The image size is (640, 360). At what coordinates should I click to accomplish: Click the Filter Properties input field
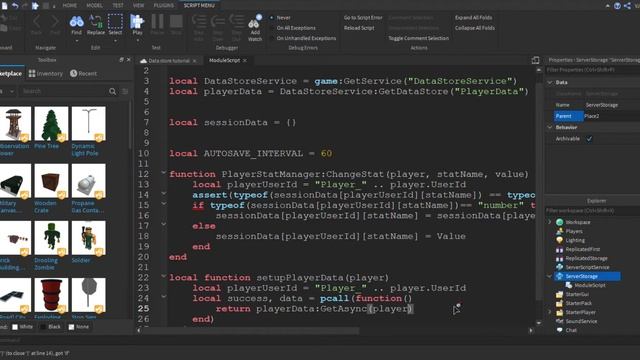click(593, 70)
